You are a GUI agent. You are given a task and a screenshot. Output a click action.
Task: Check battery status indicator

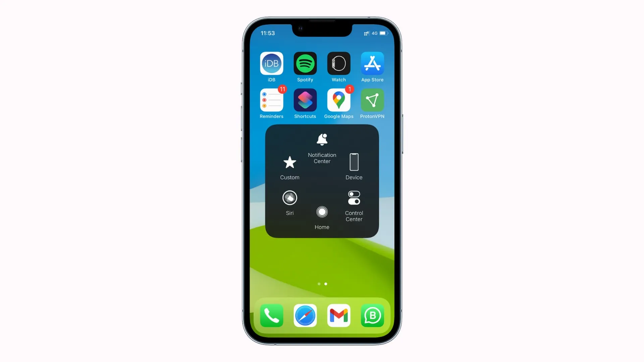(x=384, y=33)
